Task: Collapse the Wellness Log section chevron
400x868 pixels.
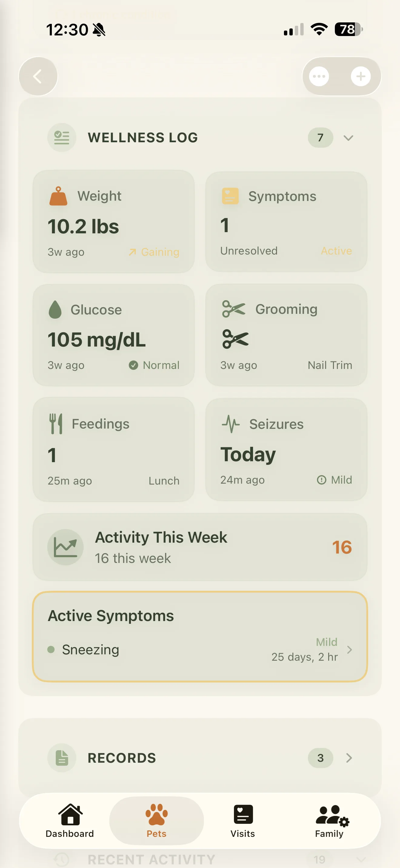Action: [348, 137]
